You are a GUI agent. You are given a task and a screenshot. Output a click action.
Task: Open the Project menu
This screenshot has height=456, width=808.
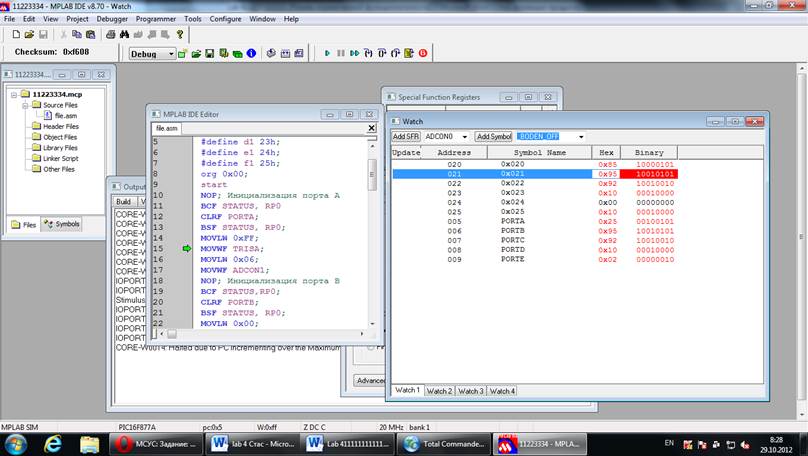pyautogui.click(x=77, y=19)
